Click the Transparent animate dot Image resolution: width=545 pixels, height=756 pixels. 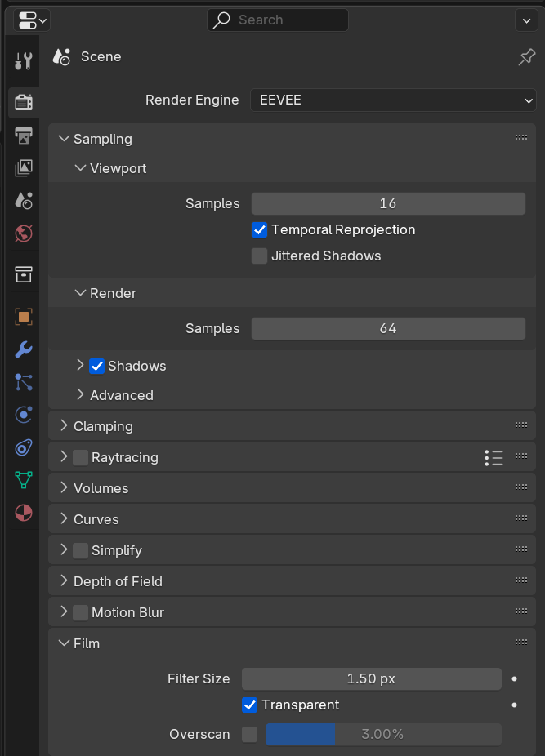(x=514, y=705)
